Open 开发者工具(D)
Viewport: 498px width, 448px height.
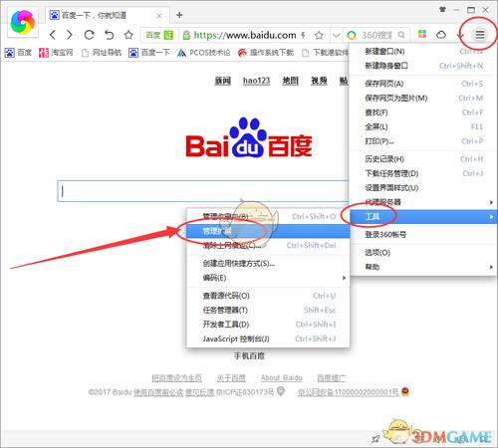point(268,325)
